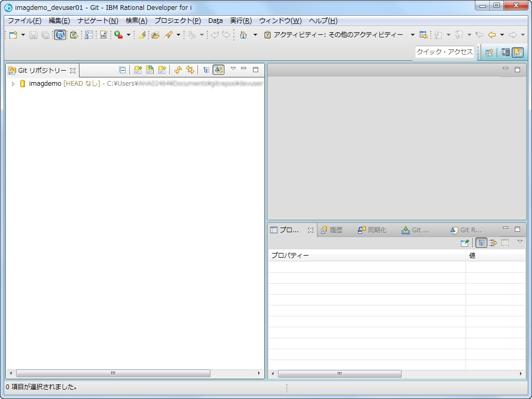Switch to the 同期化 tab

tap(372, 230)
